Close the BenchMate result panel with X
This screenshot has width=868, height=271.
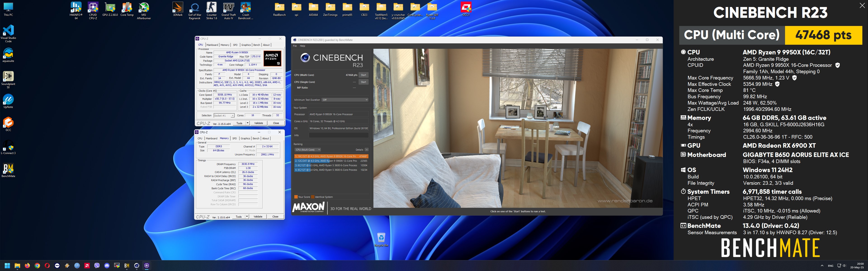(862, 5)
